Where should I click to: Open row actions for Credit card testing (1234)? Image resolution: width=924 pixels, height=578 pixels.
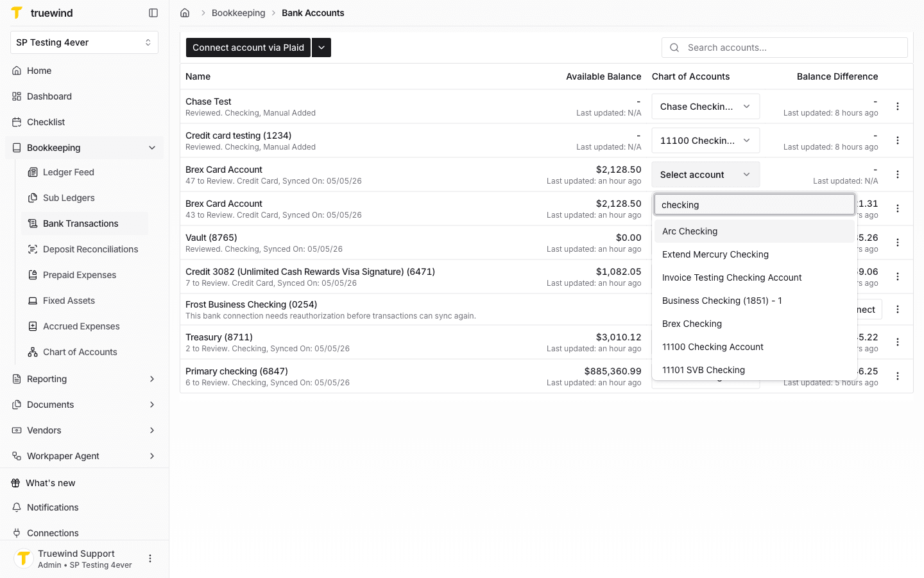coord(898,141)
